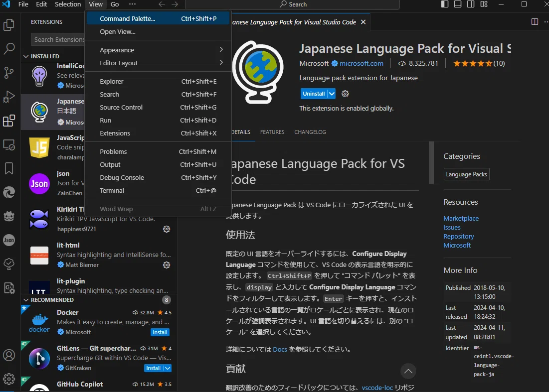
Task: Collapse the INSTALLED extensions section
Action: pyautogui.click(x=26, y=56)
